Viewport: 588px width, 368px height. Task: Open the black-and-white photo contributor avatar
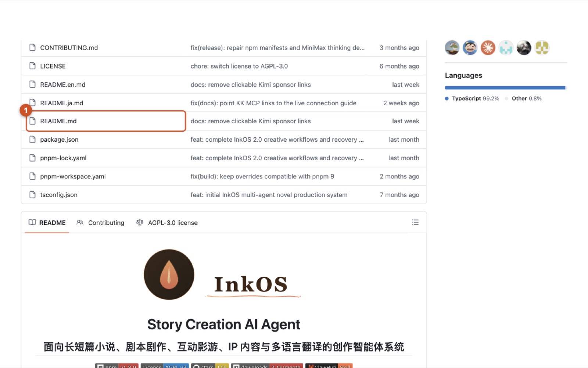pos(524,48)
